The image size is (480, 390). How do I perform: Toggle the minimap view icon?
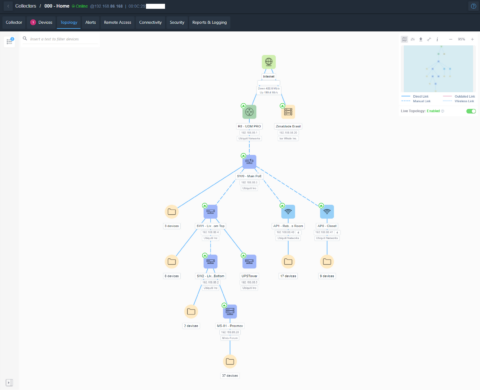pyautogui.click(x=404, y=39)
